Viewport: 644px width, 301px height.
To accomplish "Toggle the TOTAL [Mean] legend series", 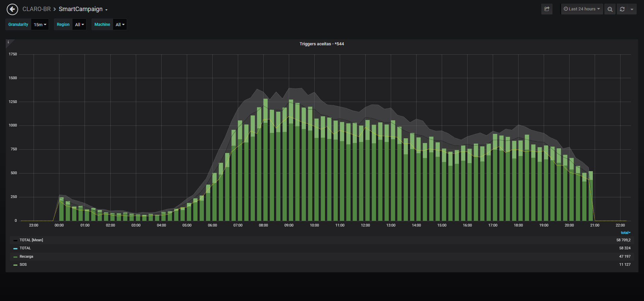I will [31, 240].
